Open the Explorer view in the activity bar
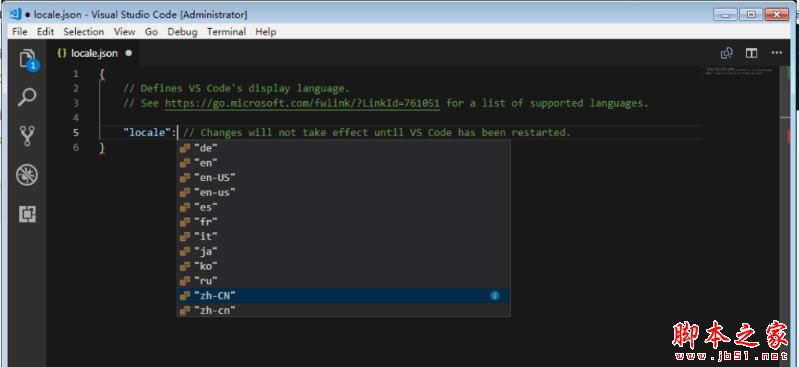 click(28, 59)
